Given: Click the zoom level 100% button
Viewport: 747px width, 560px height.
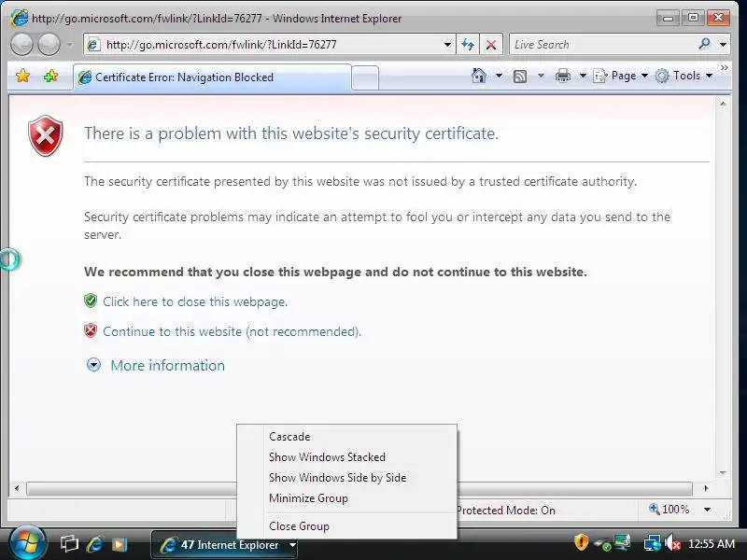Looking at the screenshot, I should coord(669,510).
